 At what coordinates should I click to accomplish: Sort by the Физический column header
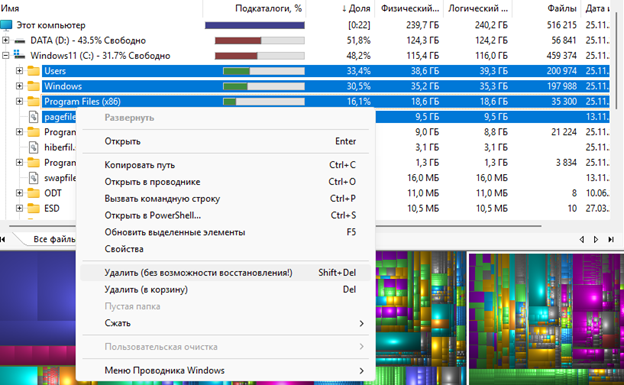click(409, 8)
